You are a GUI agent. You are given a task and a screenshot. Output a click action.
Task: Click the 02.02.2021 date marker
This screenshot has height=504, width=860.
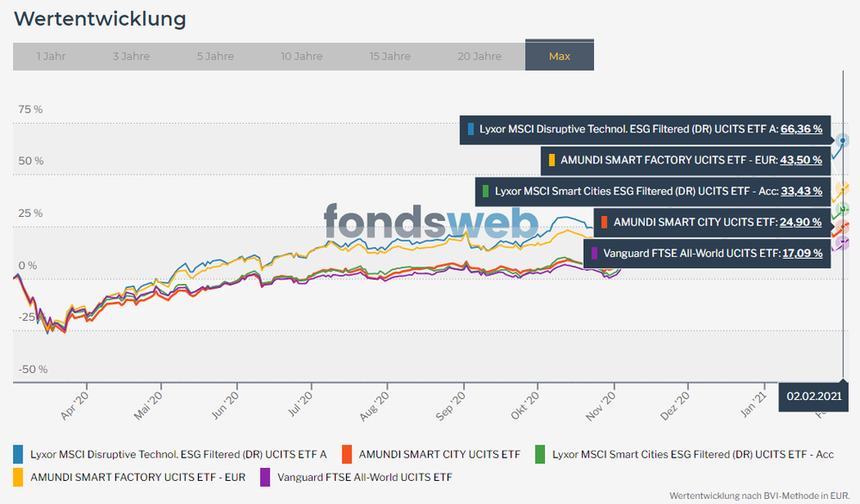813,396
